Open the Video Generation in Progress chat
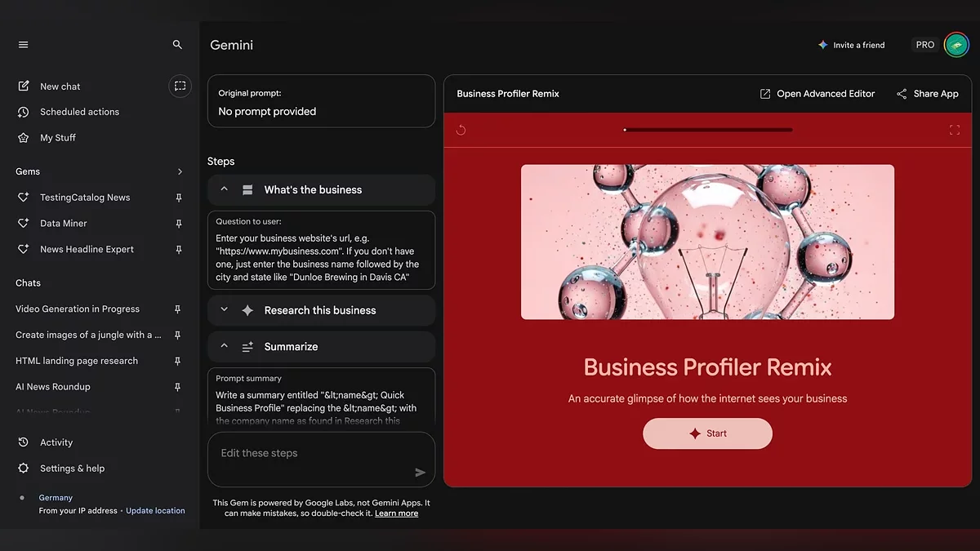Image resolution: width=980 pixels, height=551 pixels. pyautogui.click(x=78, y=309)
